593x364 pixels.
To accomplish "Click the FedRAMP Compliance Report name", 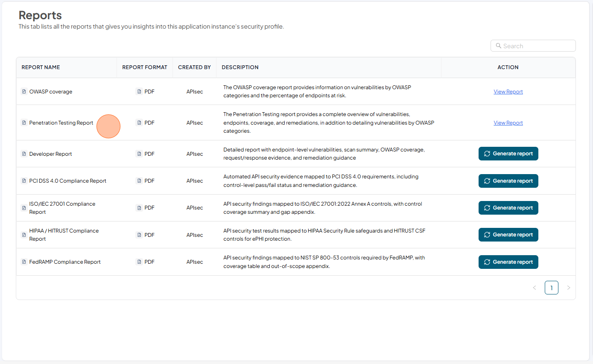I will point(65,262).
